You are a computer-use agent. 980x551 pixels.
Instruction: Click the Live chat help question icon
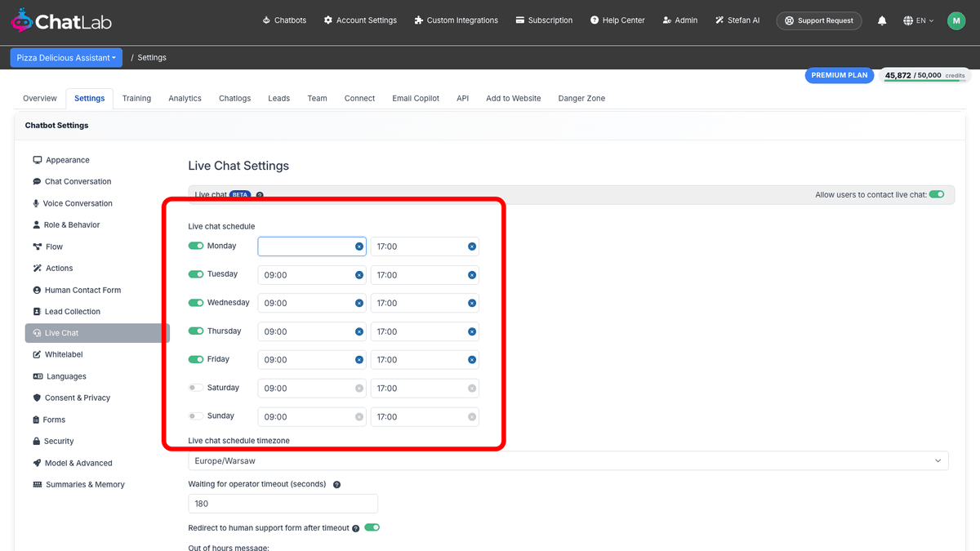(x=260, y=195)
